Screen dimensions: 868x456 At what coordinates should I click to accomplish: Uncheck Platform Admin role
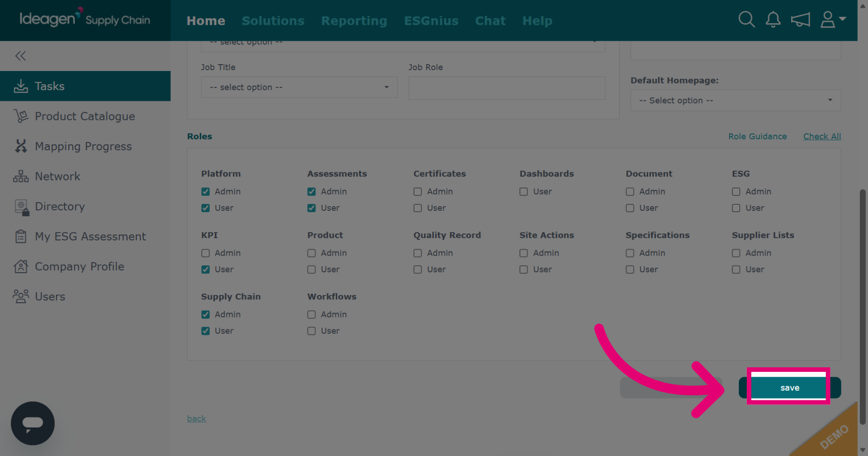point(206,192)
